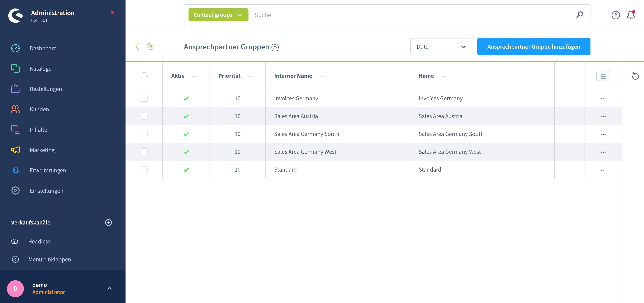Sort by the Priorität column header
The image size is (644, 303).
click(x=229, y=76)
